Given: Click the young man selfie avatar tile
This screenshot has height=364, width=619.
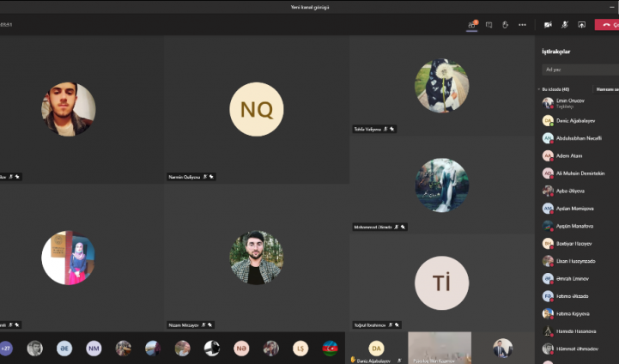Looking at the screenshot, I should [69, 109].
